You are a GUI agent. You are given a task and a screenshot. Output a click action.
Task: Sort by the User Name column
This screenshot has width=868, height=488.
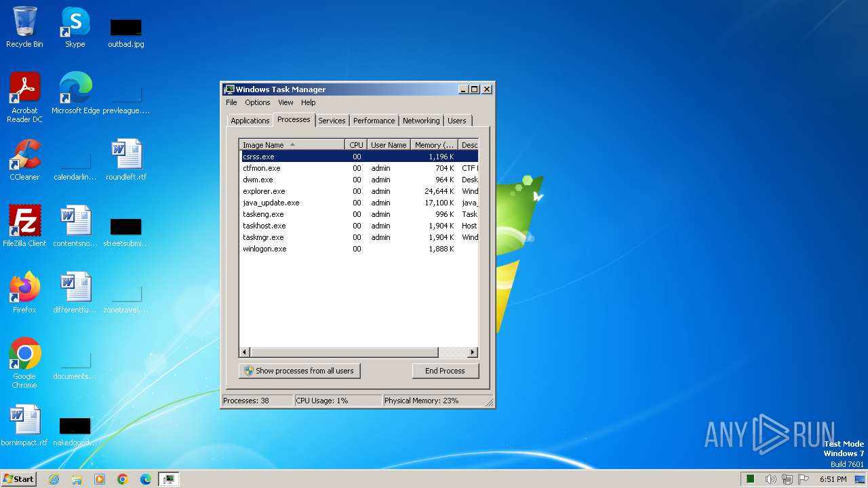click(389, 145)
